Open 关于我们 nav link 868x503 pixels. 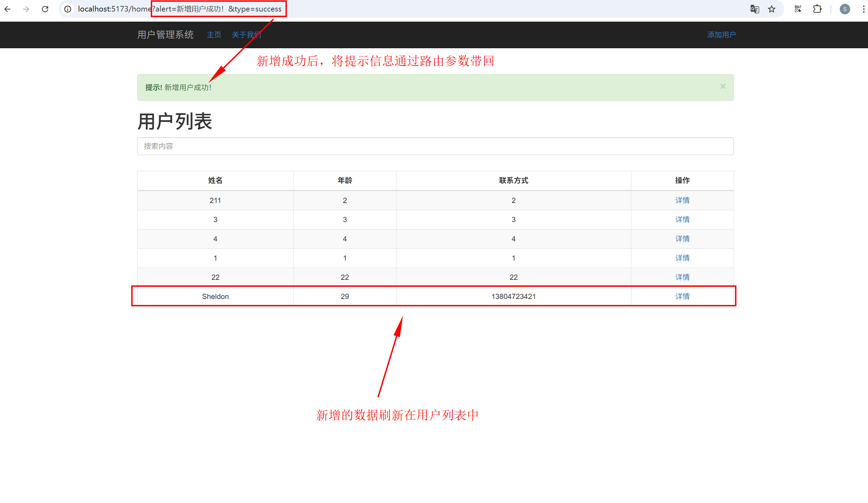[x=246, y=35]
